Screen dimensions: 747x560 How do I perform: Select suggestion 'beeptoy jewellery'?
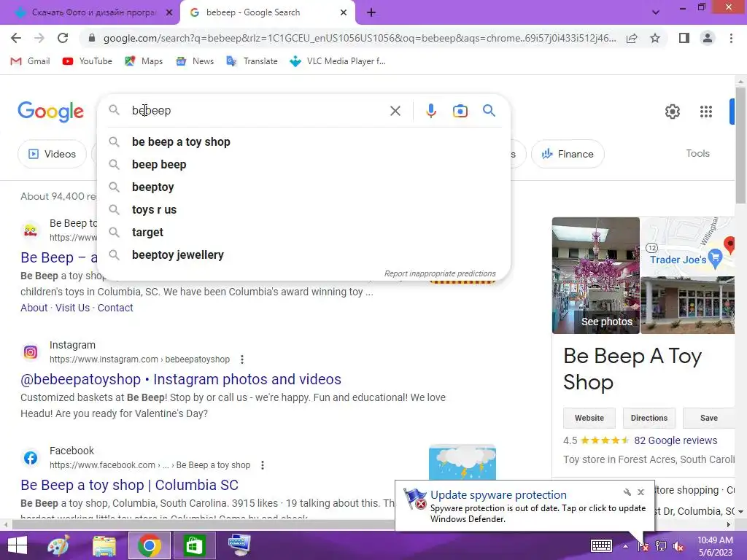click(x=304, y=255)
